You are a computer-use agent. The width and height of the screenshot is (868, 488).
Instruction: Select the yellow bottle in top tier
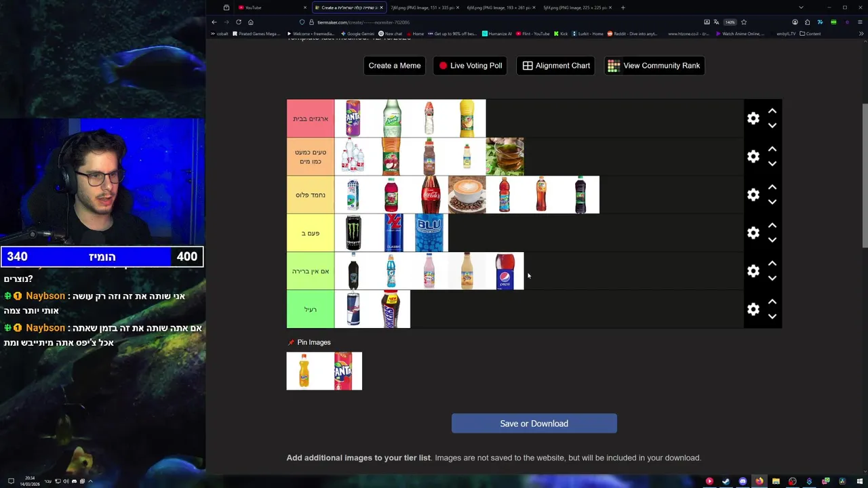467,119
